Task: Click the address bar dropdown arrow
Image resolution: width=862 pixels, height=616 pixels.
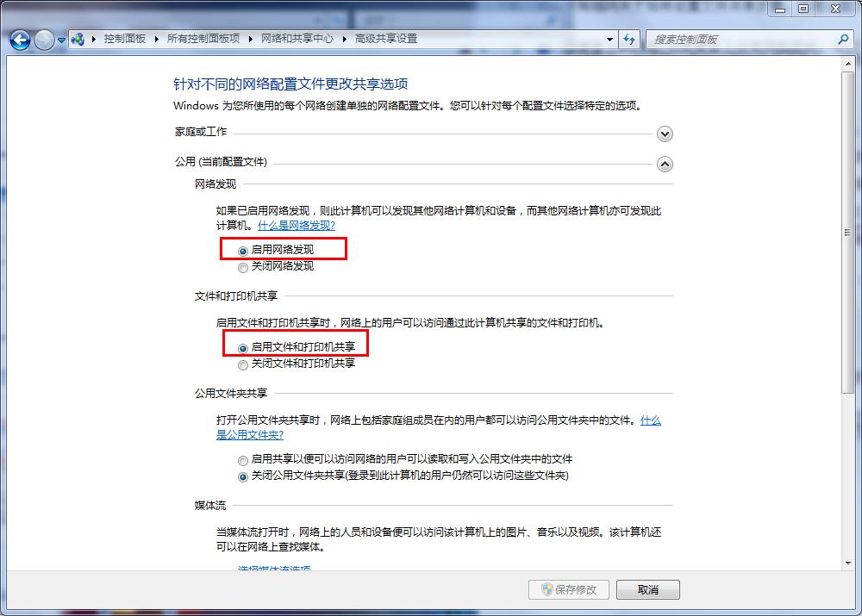Action: click(608, 39)
